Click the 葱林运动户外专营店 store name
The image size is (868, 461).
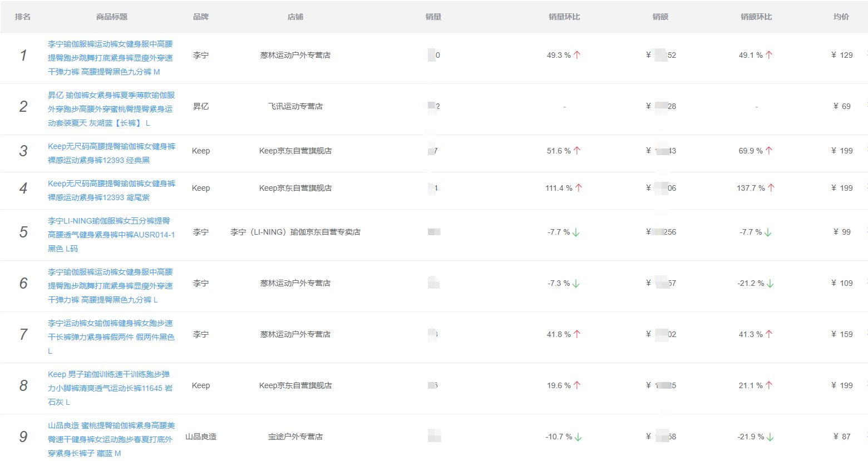pyautogui.click(x=295, y=54)
